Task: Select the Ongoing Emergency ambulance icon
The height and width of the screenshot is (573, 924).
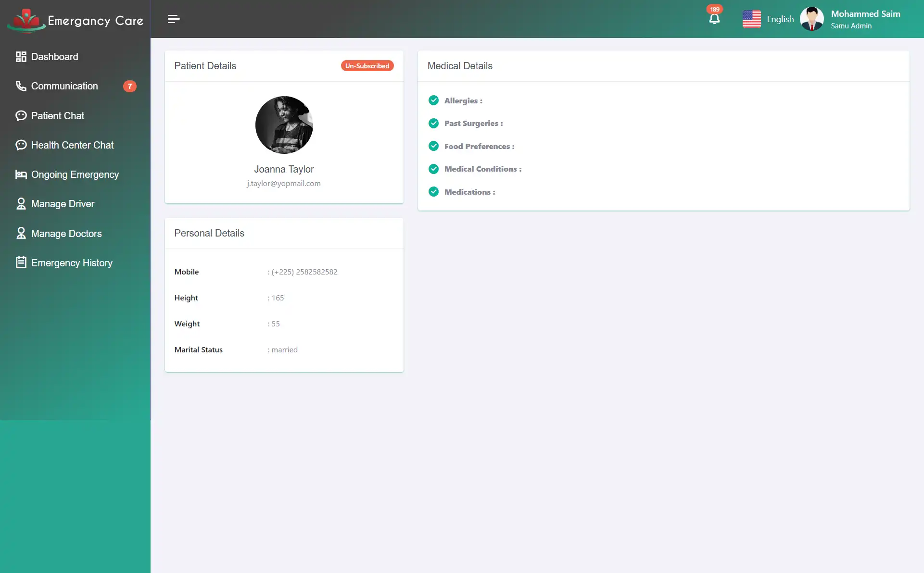Action: pyautogui.click(x=21, y=174)
